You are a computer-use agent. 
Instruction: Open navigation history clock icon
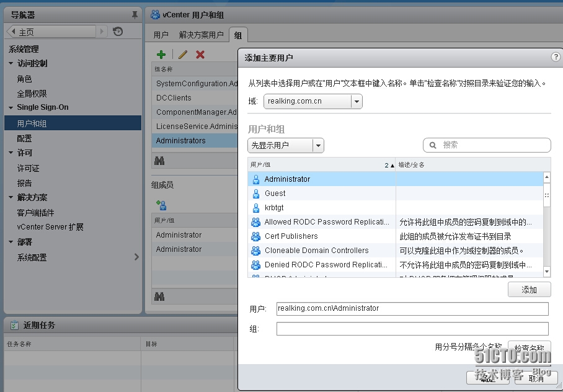coord(118,32)
